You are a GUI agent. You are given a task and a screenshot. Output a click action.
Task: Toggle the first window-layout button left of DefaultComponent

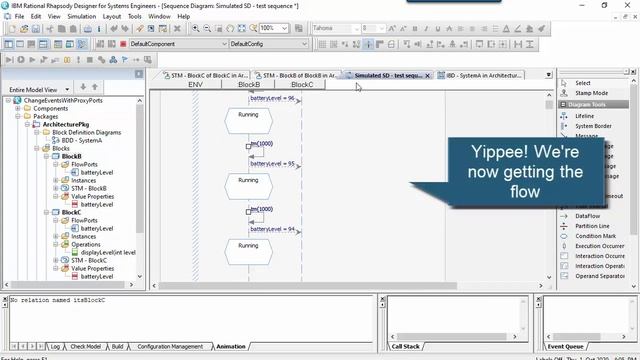coord(9,44)
